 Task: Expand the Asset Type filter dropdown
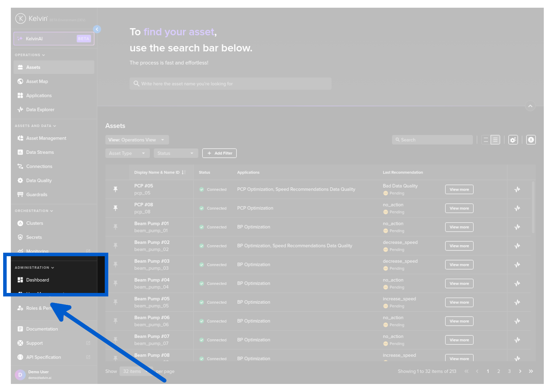127,153
